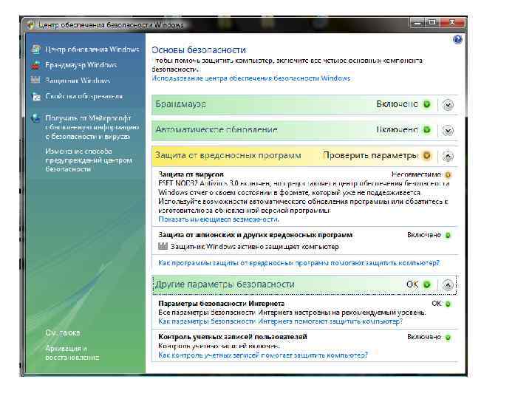Click Контроль учетных записей пользователей heading
This screenshot has width=532, height=399.
(233, 337)
